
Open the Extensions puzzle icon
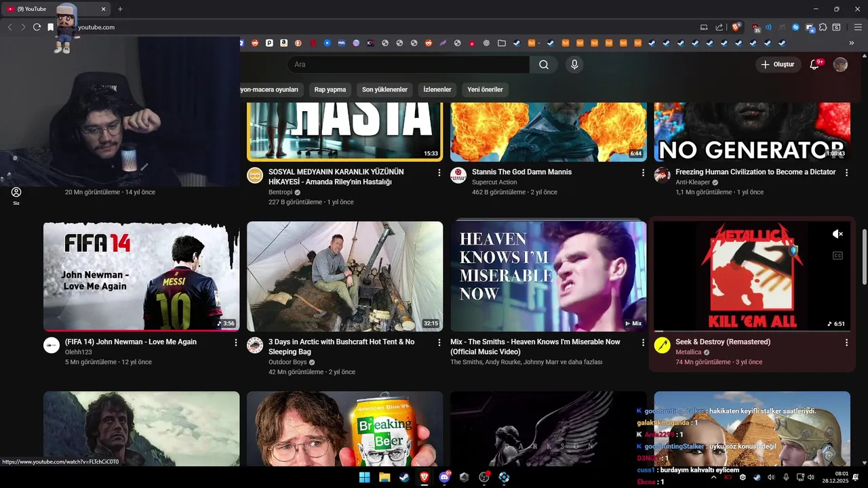(x=823, y=27)
